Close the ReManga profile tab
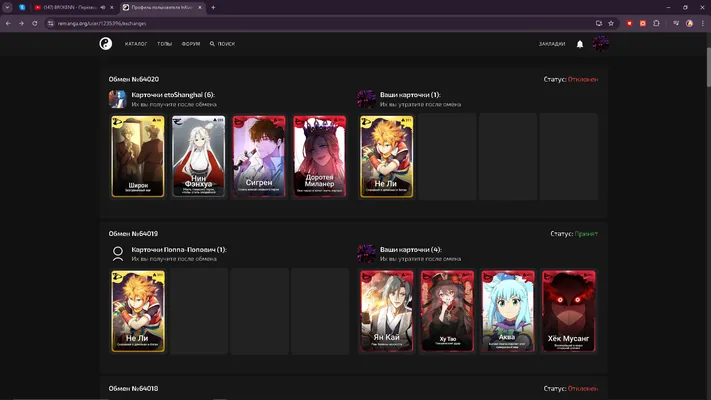This screenshot has width=711, height=400. 200,7
